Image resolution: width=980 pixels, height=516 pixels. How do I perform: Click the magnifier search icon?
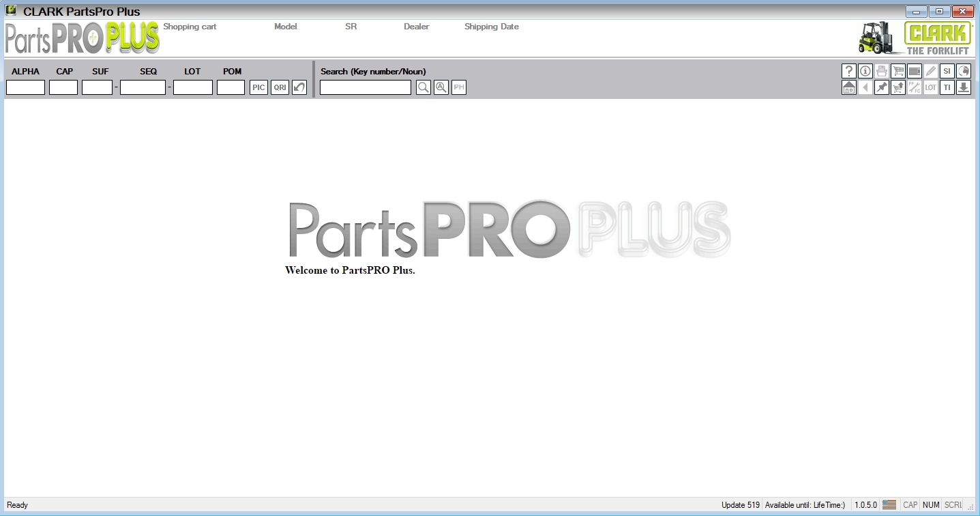click(424, 87)
